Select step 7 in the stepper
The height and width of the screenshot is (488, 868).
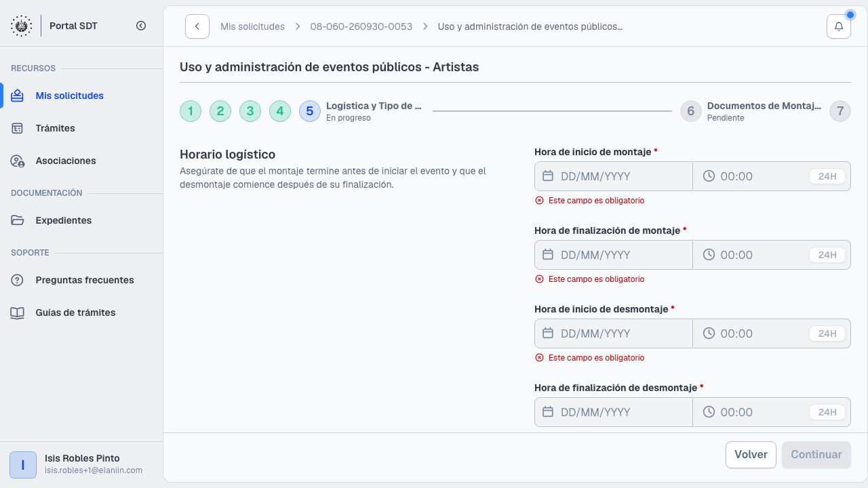click(840, 111)
